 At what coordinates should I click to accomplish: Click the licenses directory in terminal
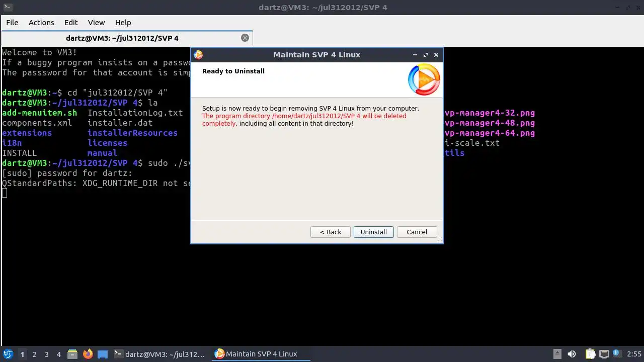pos(108,143)
